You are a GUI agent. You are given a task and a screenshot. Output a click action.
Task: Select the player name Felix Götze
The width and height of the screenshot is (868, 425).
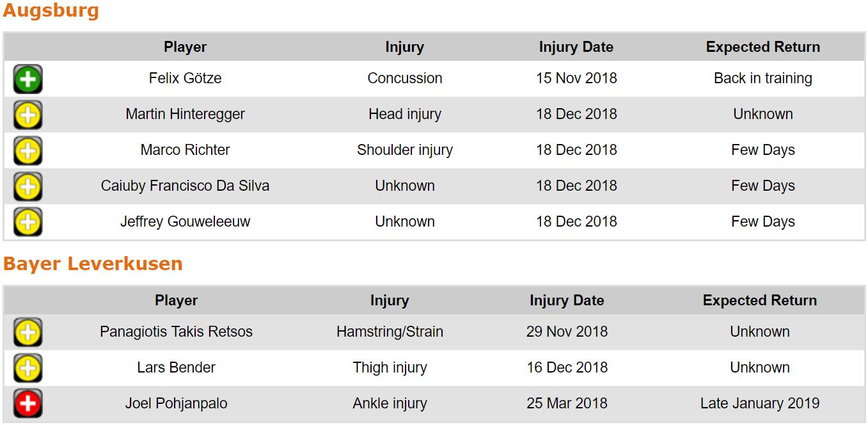[x=185, y=78]
